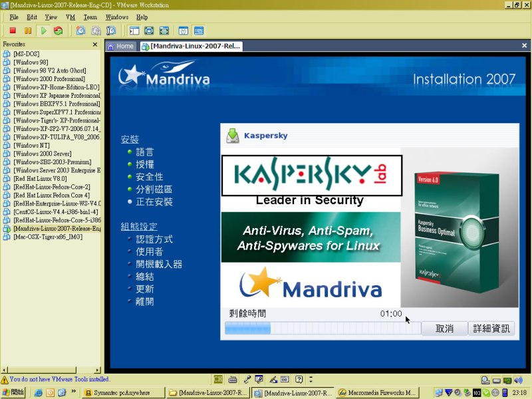
Task: Open the Windows menu
Action: tap(117, 17)
